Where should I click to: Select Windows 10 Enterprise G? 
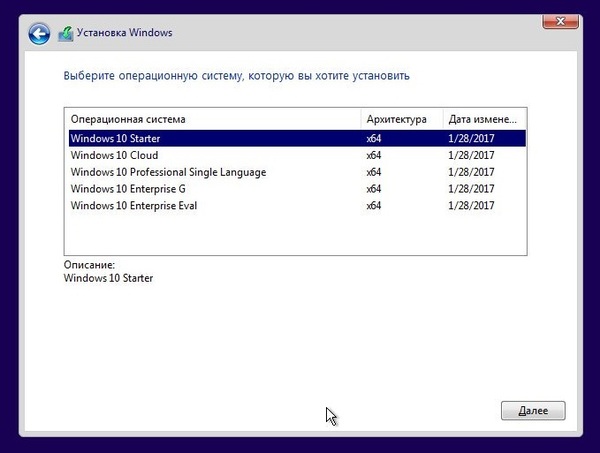point(297,189)
